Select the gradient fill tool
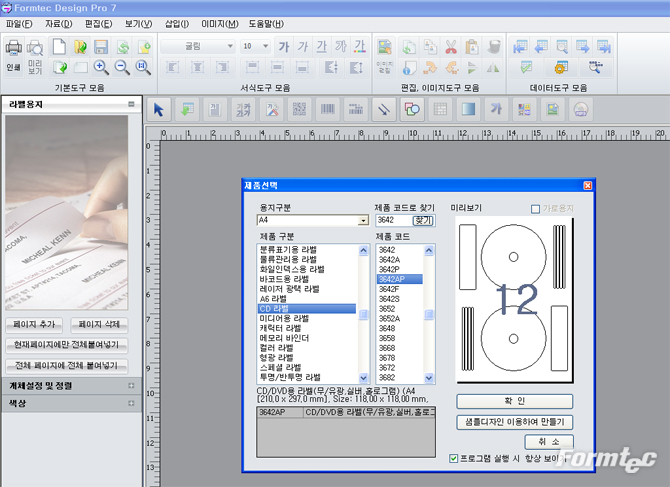The height and width of the screenshot is (487, 670). [468, 110]
